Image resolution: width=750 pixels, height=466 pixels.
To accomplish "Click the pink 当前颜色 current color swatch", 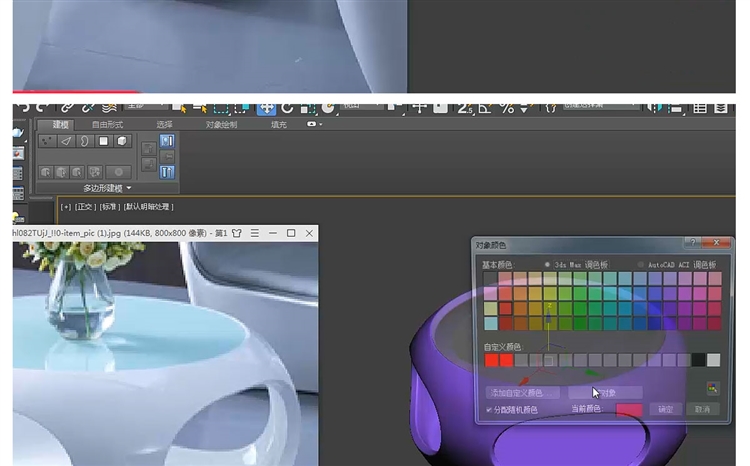I will tap(629, 410).
